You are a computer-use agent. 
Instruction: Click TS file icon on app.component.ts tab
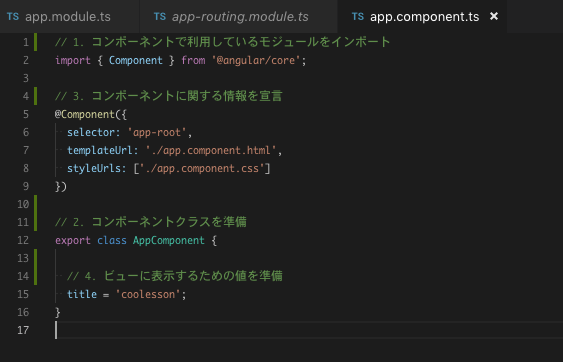coord(358,17)
